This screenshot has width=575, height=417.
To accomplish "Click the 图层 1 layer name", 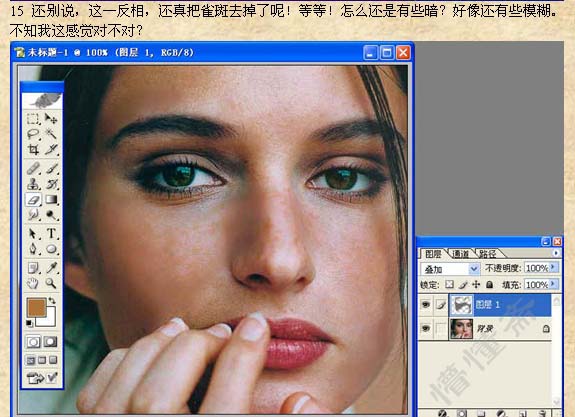I will pos(488,304).
